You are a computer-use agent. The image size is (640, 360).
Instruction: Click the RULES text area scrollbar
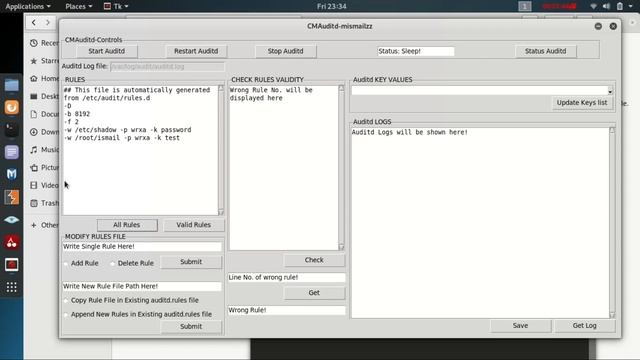tap(221, 150)
